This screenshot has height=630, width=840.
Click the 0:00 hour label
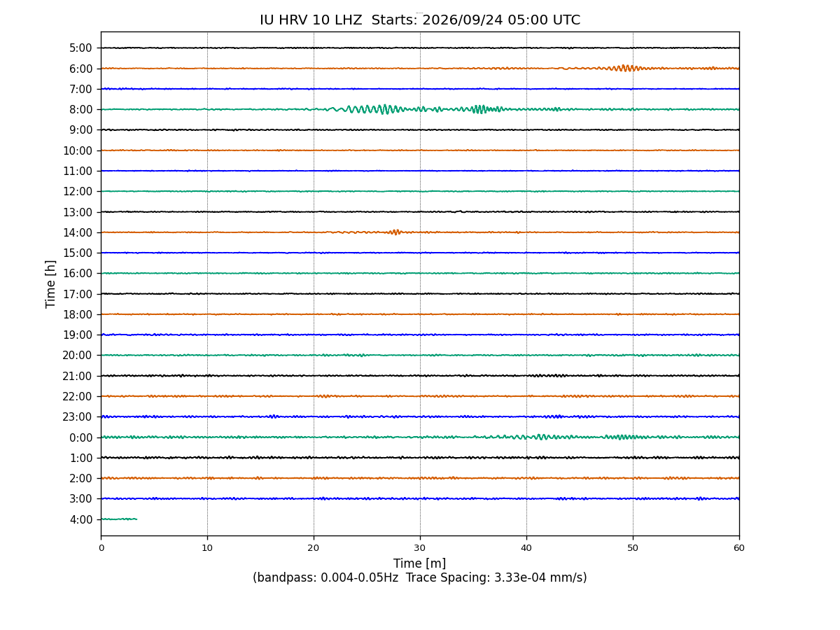click(80, 437)
